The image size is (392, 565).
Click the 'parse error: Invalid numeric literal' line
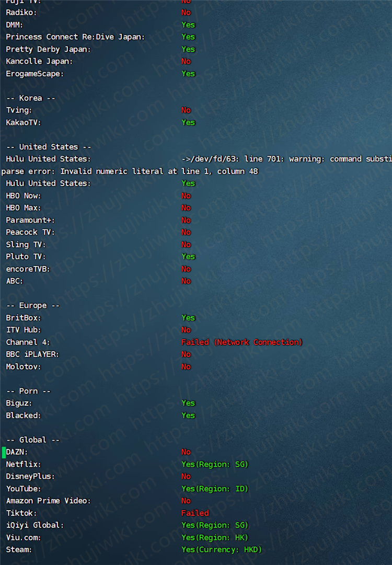pyautogui.click(x=130, y=171)
